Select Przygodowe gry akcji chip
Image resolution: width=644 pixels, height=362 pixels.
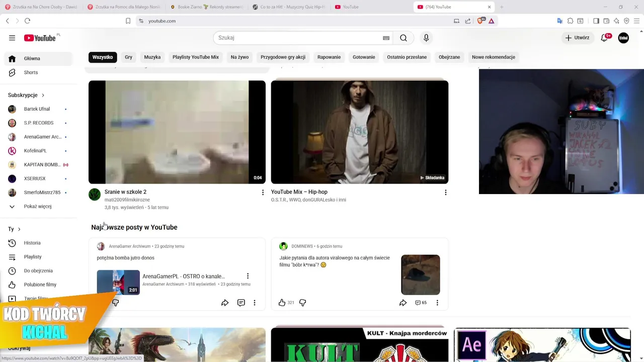283,57
